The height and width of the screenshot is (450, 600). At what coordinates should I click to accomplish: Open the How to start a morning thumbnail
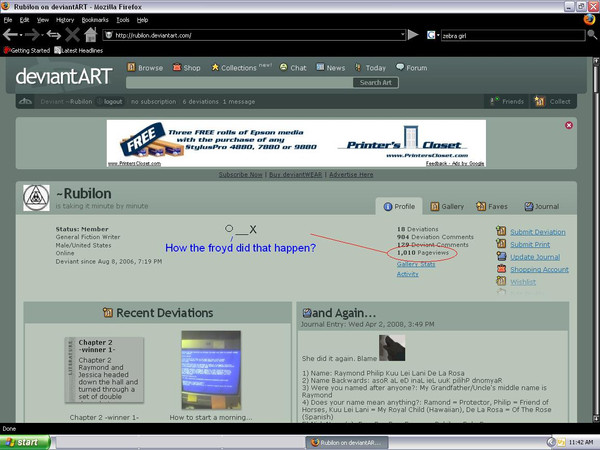211,370
